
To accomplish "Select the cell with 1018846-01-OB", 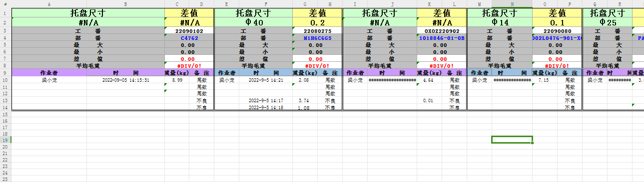I will tap(441, 38).
